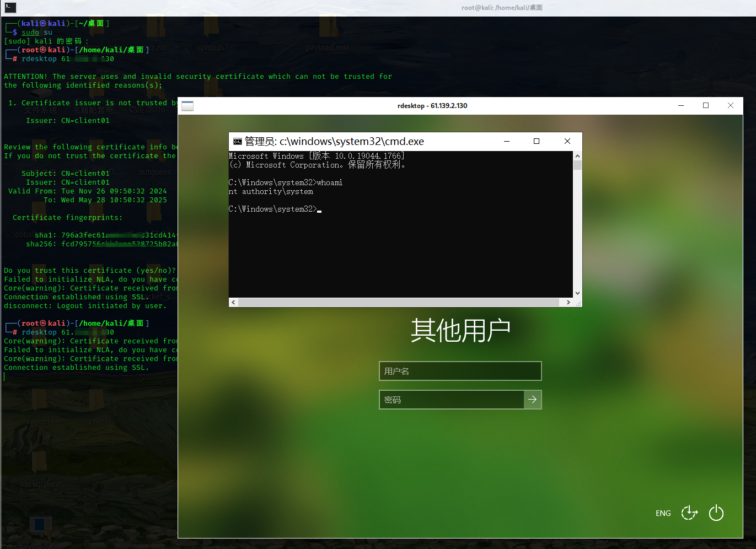Viewport: 756px width, 549px height.
Task: Focus the 用户名 username field
Action: [460, 371]
